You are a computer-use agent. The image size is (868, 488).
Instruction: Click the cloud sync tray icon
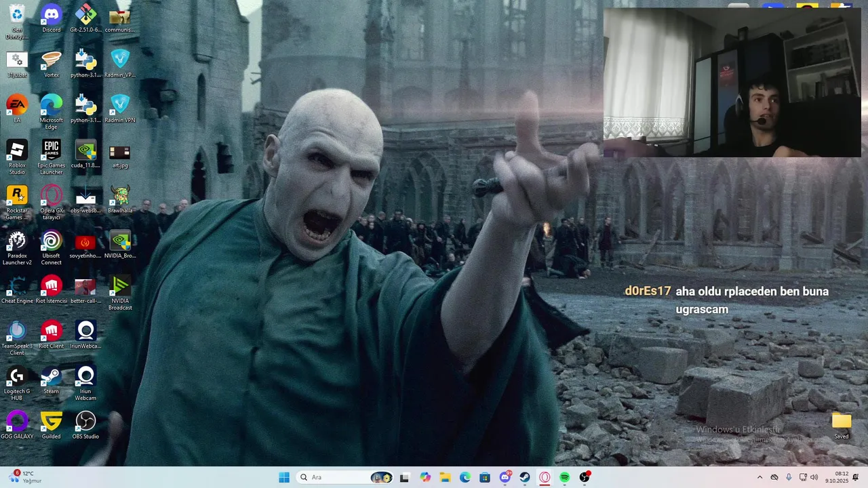tap(774, 477)
